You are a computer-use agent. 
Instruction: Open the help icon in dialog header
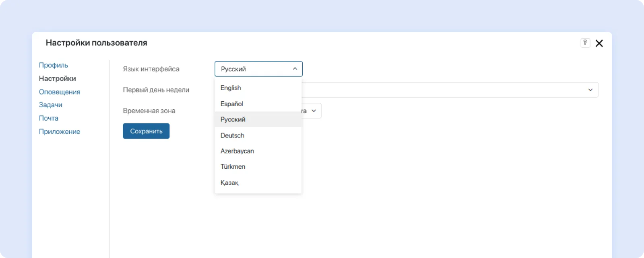[585, 43]
